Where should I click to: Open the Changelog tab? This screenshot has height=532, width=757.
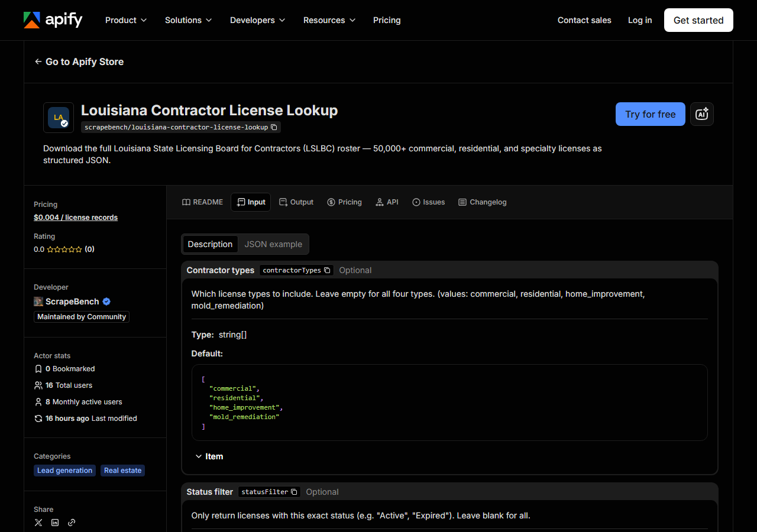pos(483,202)
